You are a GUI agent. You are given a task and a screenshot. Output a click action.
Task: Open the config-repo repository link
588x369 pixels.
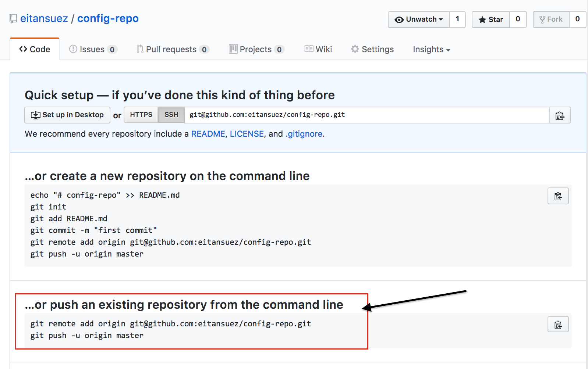tap(108, 18)
